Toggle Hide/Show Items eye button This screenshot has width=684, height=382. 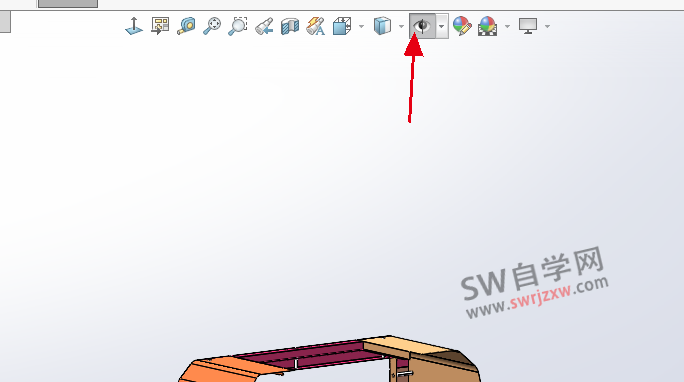(x=422, y=26)
